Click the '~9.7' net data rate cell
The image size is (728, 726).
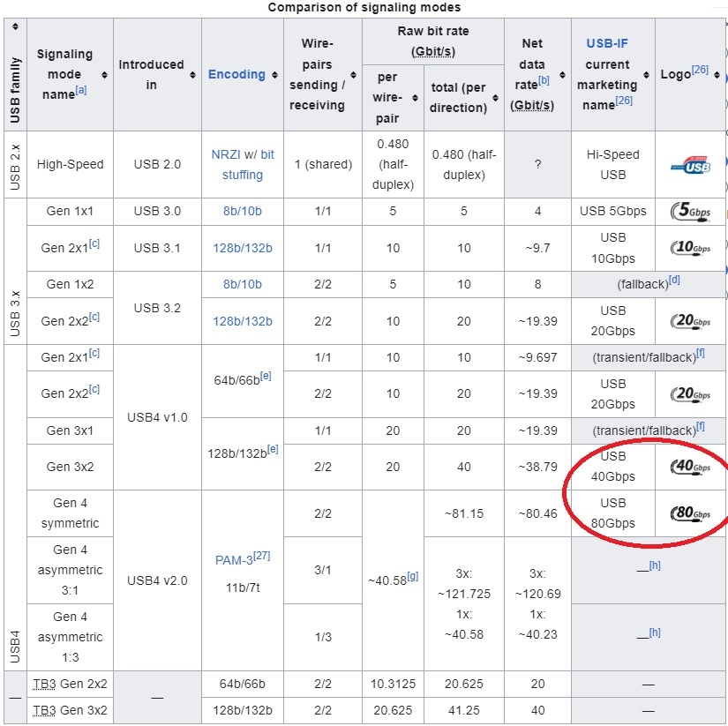537,249
